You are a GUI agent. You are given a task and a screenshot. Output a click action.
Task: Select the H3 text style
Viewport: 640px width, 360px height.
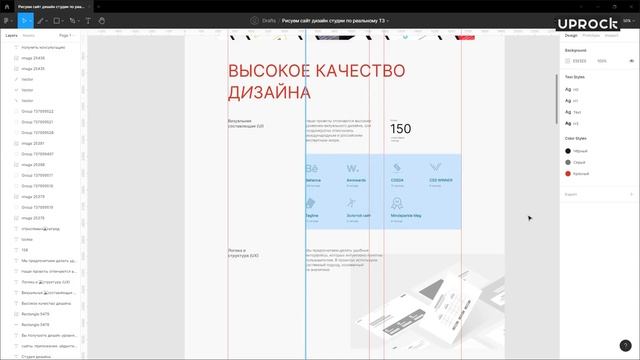coord(572,123)
